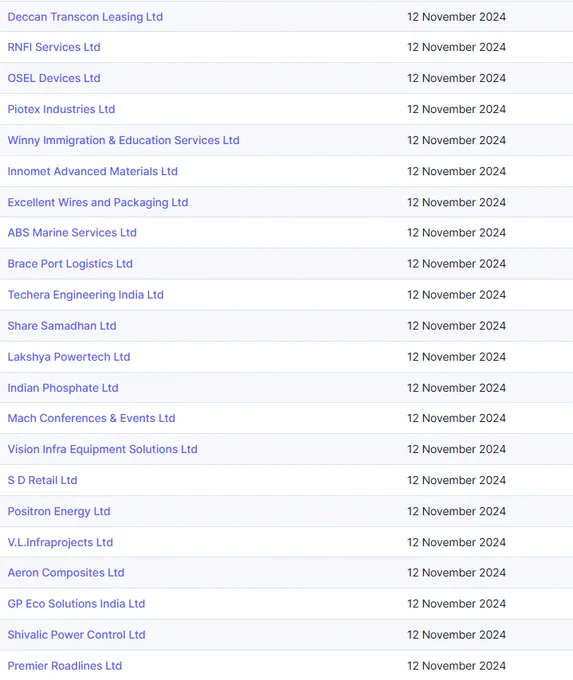Open Innomet Advanced Materials Ltd link
573x680 pixels.
tap(92, 172)
